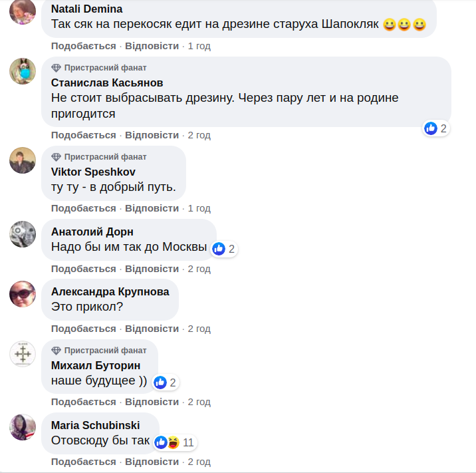This screenshot has height=473, width=476.
Task: Open Михаил Буторин's profile name link
Action: pyautogui.click(x=96, y=365)
